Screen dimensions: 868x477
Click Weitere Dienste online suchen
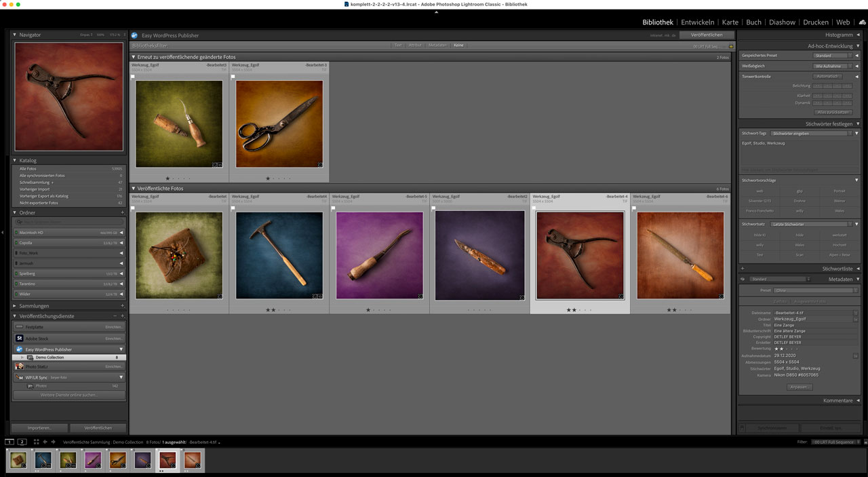69,395
